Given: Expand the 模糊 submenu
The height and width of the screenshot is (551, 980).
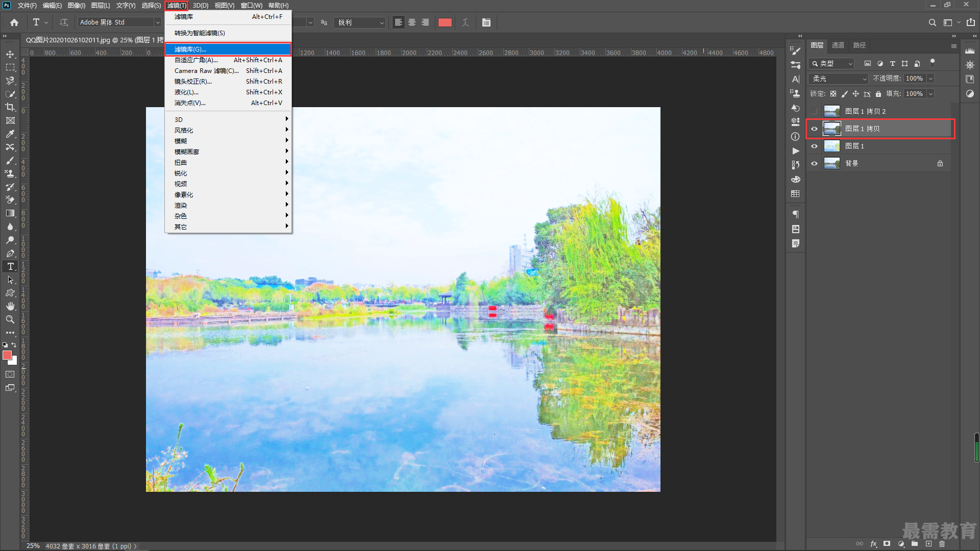Looking at the screenshot, I should (228, 141).
